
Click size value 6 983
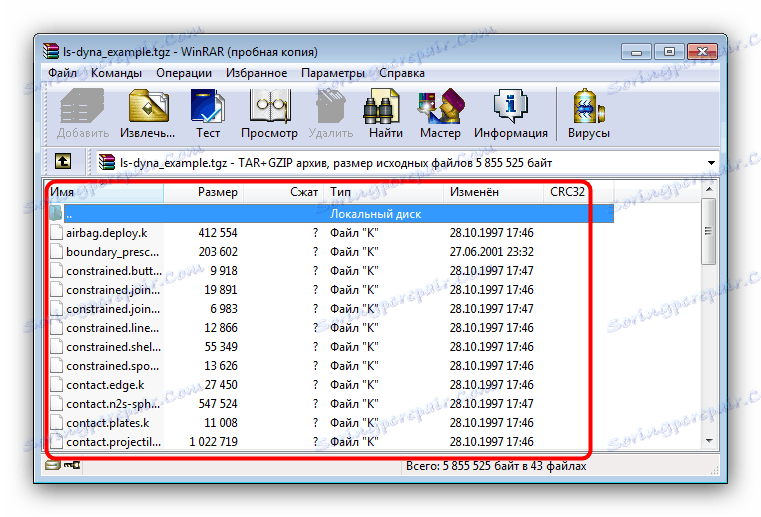(224, 309)
